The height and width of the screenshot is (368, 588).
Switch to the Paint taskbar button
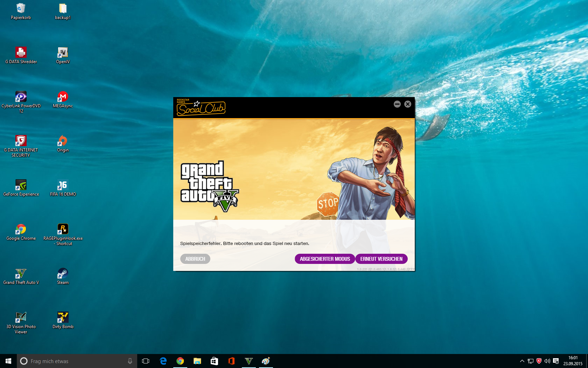[266, 361]
